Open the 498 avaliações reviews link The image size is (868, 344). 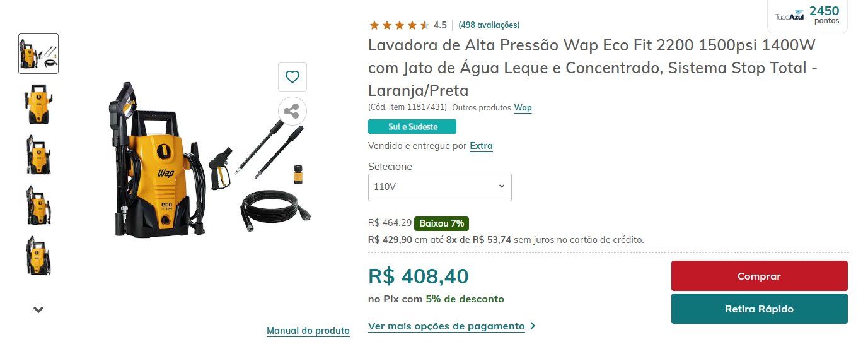pyautogui.click(x=489, y=25)
